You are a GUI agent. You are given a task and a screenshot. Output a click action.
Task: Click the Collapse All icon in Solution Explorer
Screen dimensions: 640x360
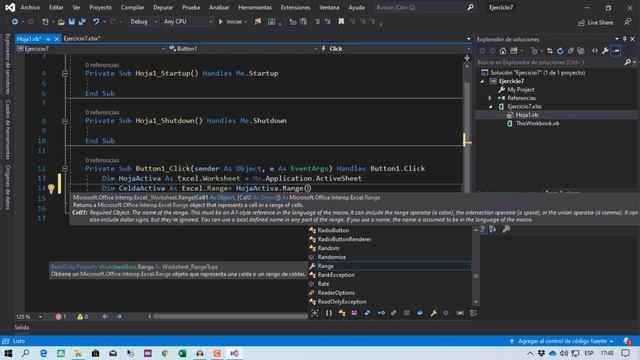click(x=570, y=51)
